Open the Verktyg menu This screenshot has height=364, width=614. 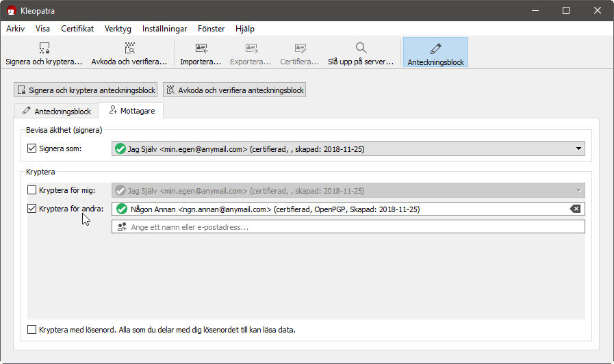118,29
